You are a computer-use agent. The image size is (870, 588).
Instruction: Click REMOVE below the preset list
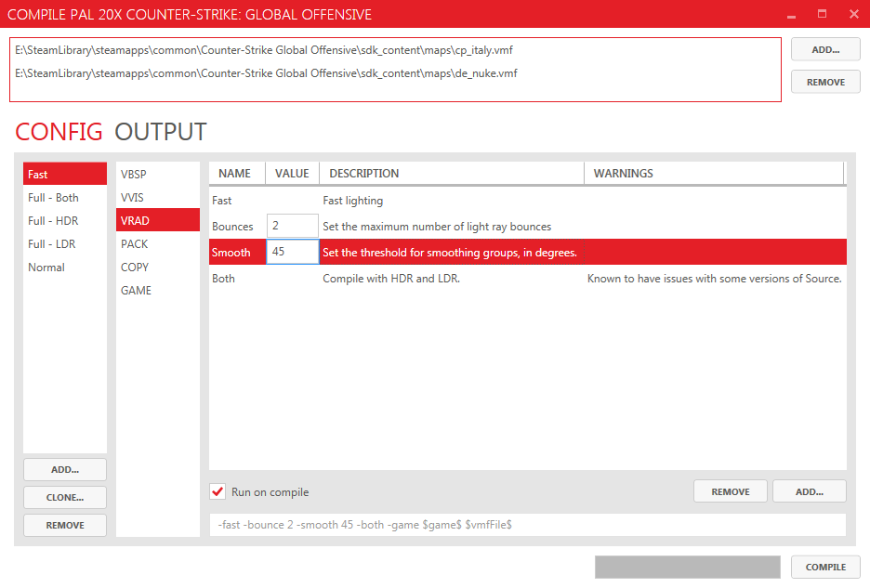point(65,525)
